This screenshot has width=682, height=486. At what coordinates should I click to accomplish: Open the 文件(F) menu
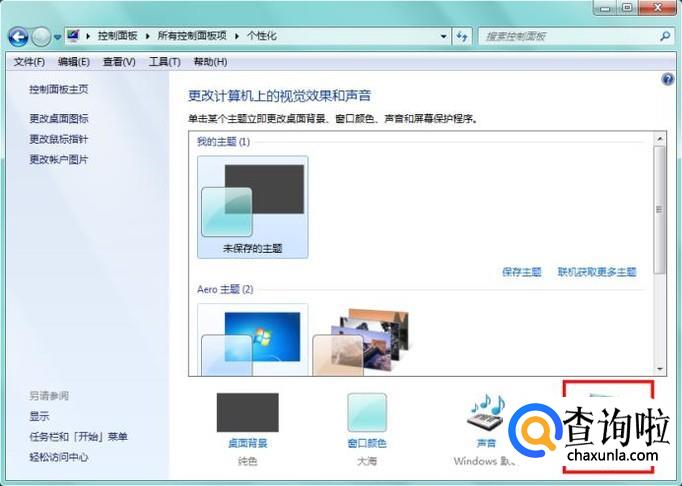pyautogui.click(x=29, y=62)
